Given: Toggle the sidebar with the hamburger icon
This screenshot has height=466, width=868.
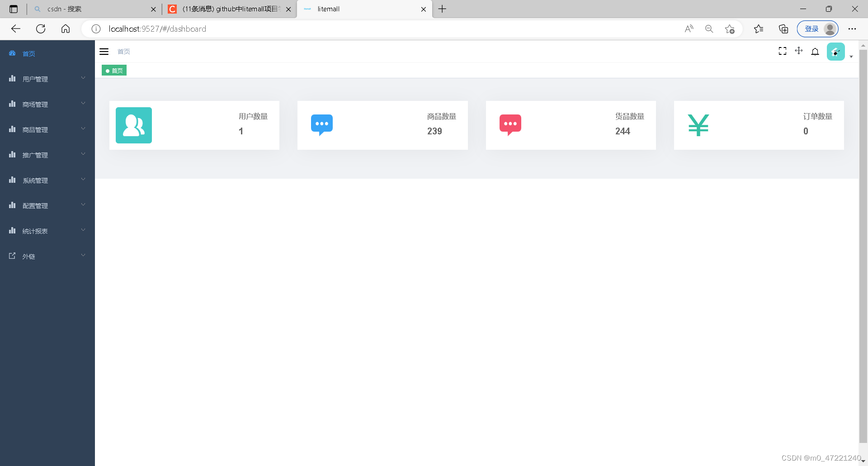Looking at the screenshot, I should point(104,51).
